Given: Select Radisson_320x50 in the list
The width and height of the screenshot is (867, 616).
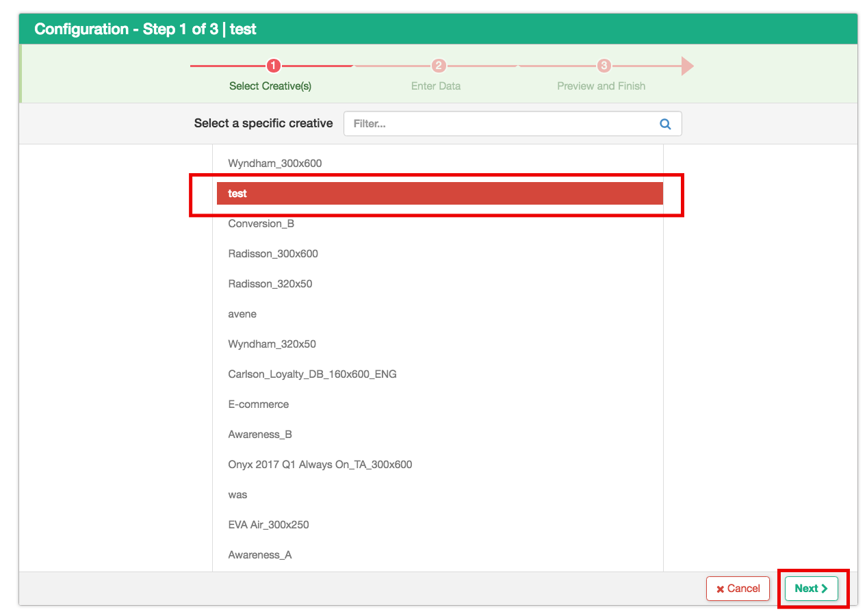Looking at the screenshot, I should click(x=270, y=284).
